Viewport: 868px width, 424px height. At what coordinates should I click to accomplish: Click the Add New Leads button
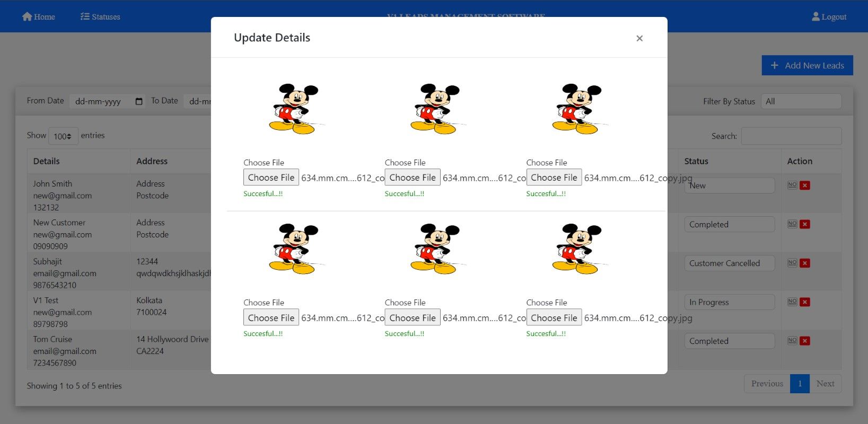808,65
